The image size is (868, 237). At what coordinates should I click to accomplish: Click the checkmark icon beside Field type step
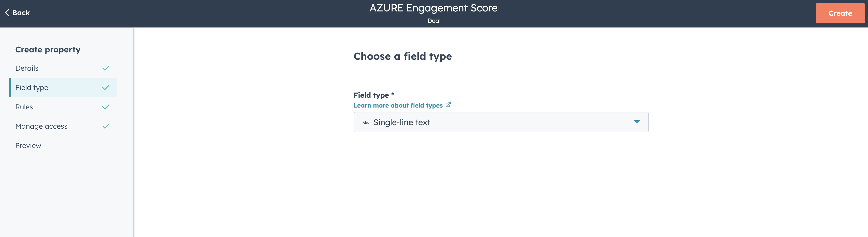click(106, 87)
